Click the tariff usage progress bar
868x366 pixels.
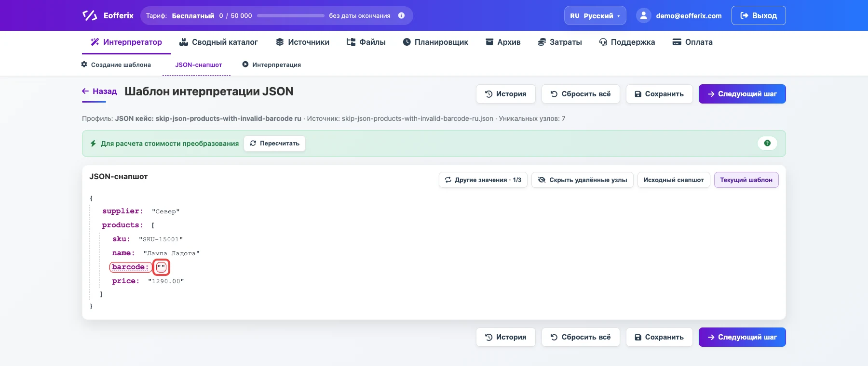[291, 15]
